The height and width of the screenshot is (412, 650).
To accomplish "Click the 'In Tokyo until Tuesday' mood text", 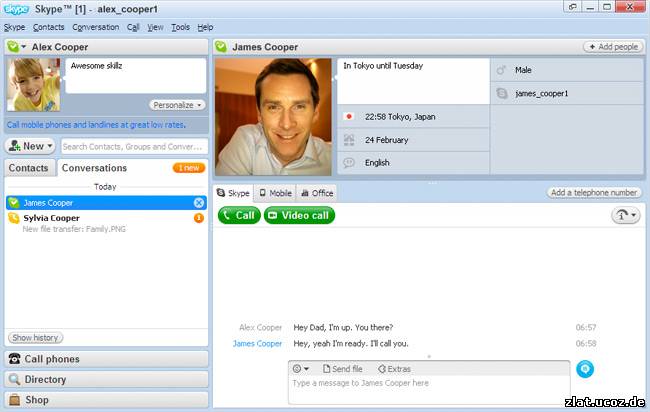I will [383, 65].
